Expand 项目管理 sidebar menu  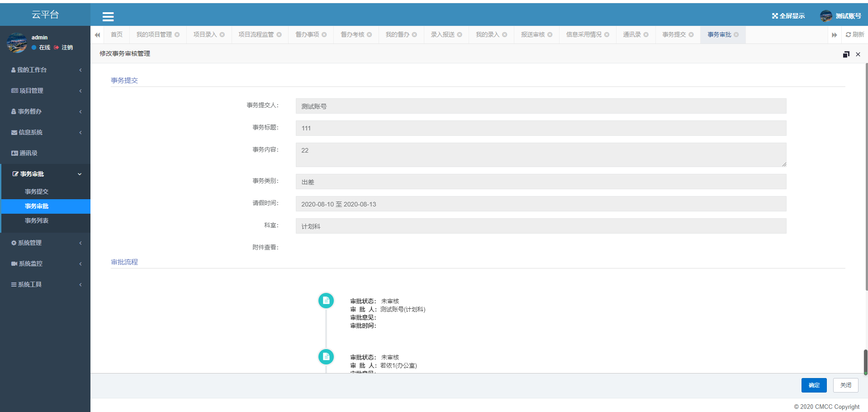tap(45, 91)
